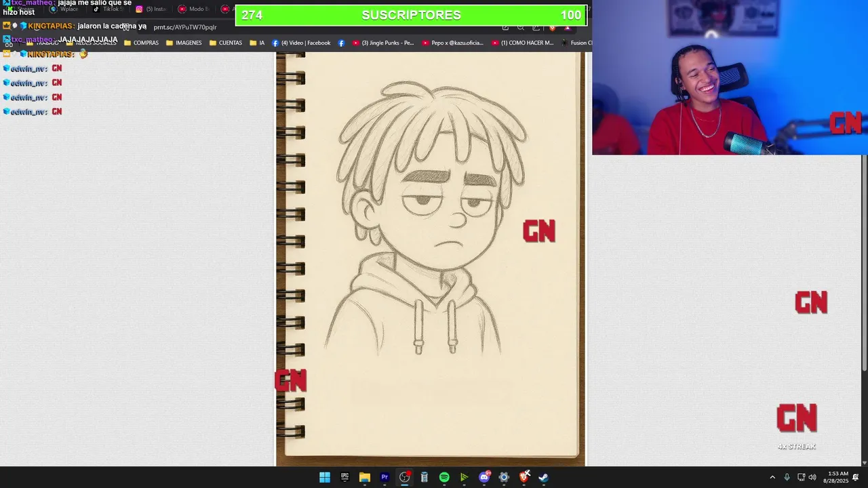Screen dimensions: 868x488
Task: Open Brave browser from the taskbar
Action: [524, 477]
